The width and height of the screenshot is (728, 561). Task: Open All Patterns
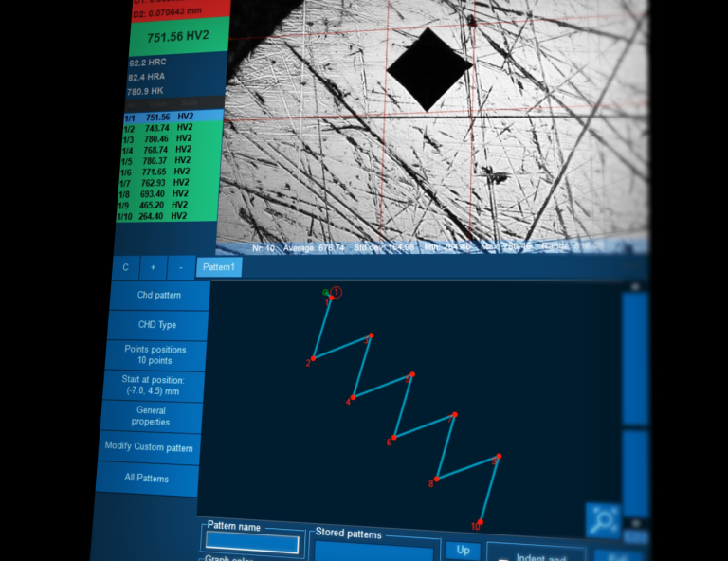coord(146,478)
